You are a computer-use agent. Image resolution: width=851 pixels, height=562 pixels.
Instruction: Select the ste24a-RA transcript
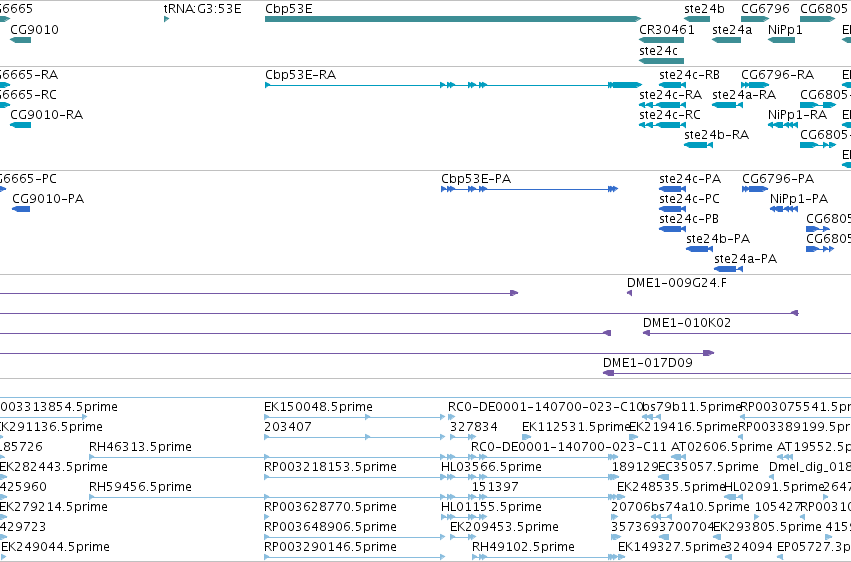pyautogui.click(x=727, y=105)
